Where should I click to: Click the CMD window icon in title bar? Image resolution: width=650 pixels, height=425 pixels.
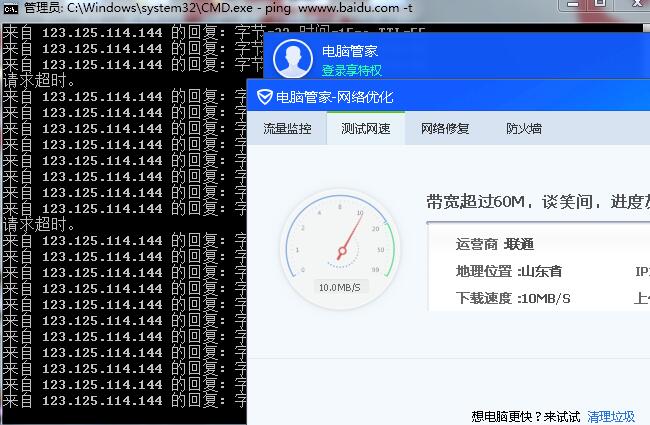coord(10,8)
